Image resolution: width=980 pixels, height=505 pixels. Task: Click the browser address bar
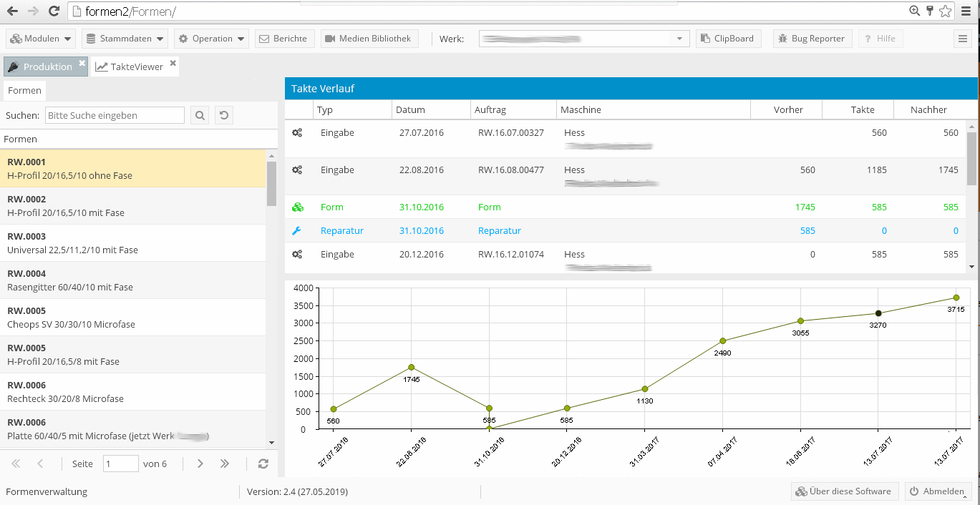pos(487,11)
